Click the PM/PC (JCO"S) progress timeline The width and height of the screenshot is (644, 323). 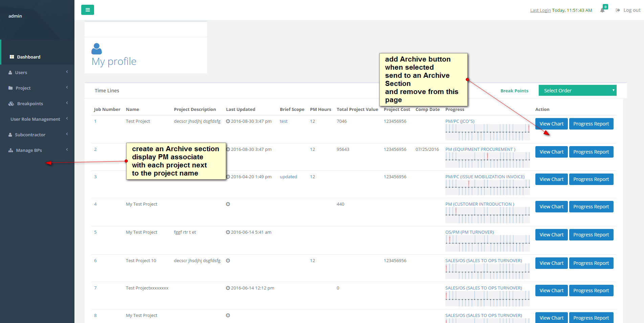(488, 132)
